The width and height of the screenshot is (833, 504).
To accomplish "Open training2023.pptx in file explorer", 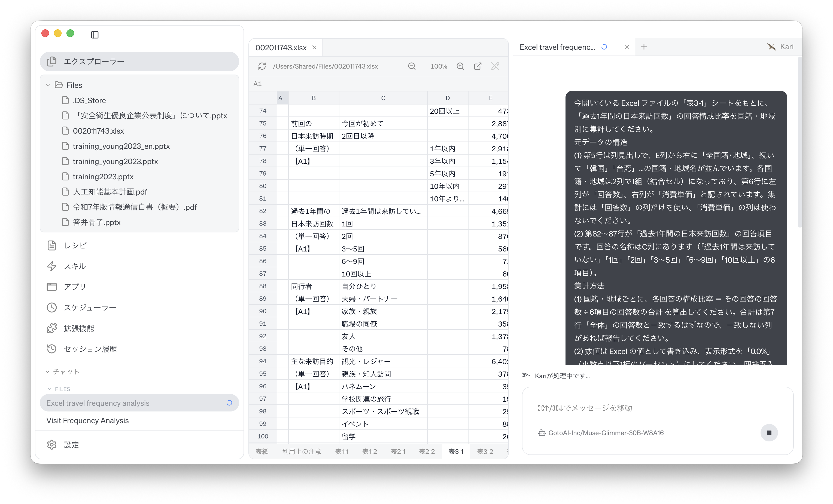I will click(103, 177).
